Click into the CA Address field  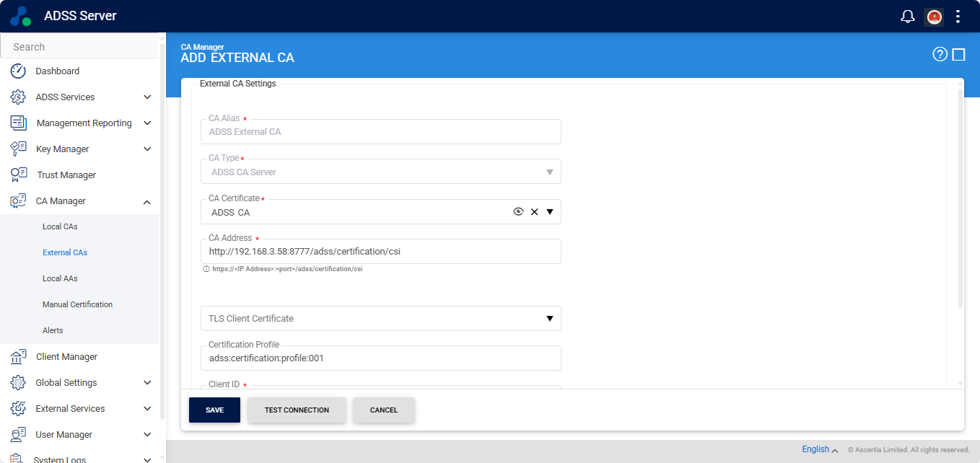pos(380,252)
